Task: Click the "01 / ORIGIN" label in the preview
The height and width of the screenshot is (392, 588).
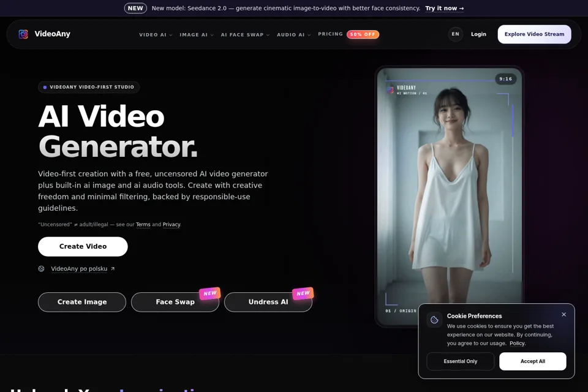Action: tap(401, 311)
